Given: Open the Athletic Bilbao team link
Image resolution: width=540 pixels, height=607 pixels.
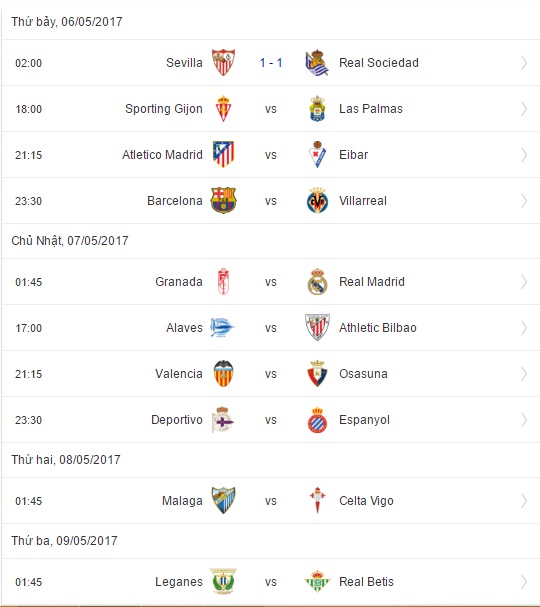Looking at the screenshot, I should pyautogui.click(x=378, y=328).
